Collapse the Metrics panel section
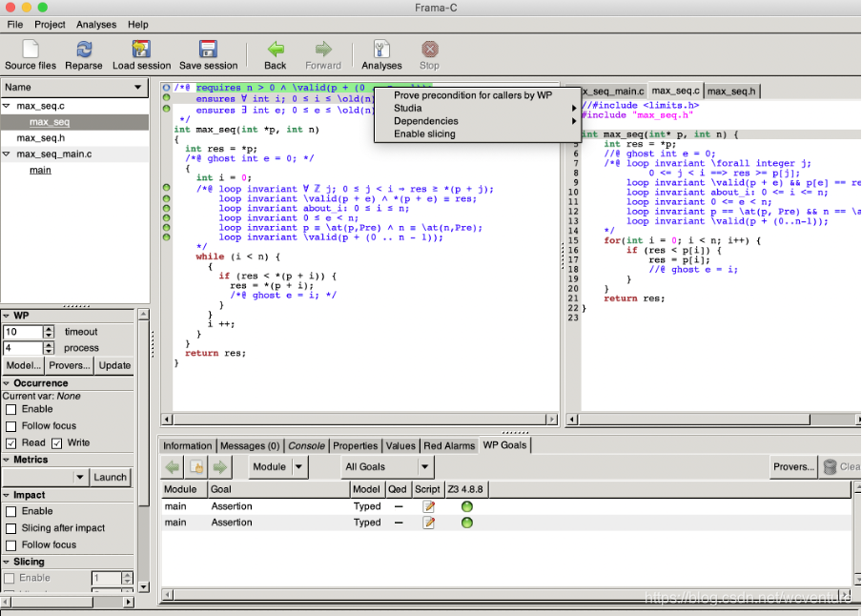This screenshot has height=616, width=862. [6, 460]
